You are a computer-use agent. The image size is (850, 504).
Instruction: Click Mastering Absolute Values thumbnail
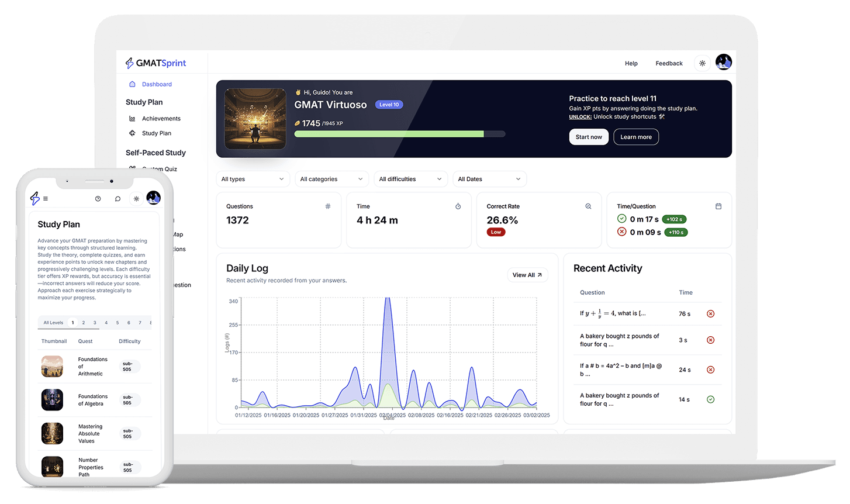tap(52, 433)
